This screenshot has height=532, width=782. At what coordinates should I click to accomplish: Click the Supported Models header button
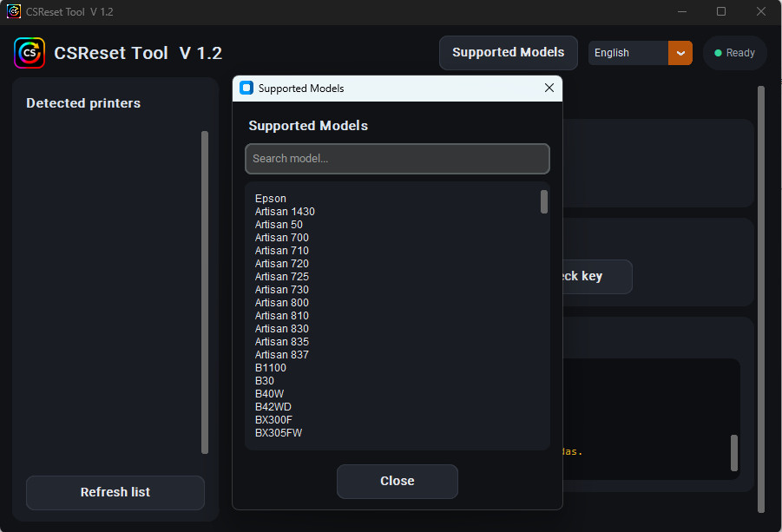[509, 52]
